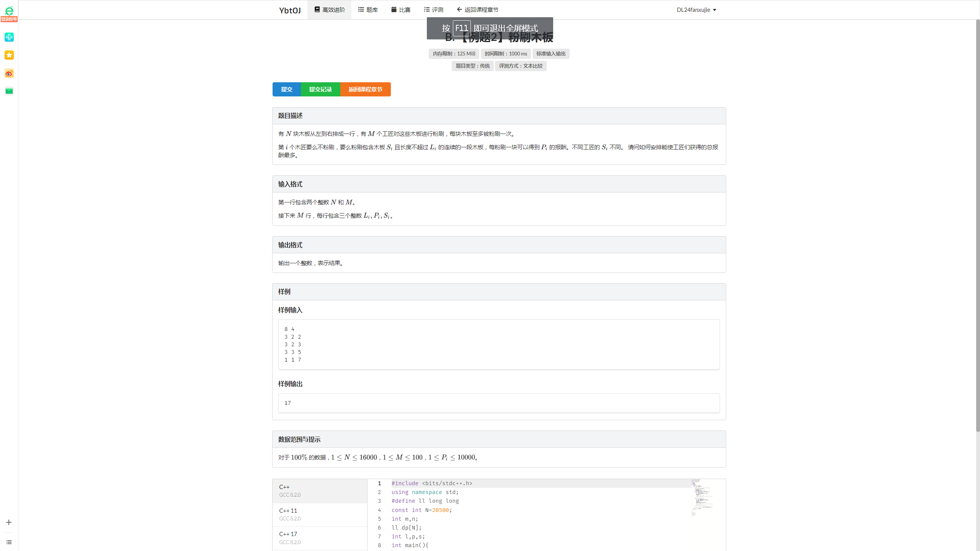The width and height of the screenshot is (980, 551).
Task: Select the C++ 11 language option
Action: coord(320,515)
